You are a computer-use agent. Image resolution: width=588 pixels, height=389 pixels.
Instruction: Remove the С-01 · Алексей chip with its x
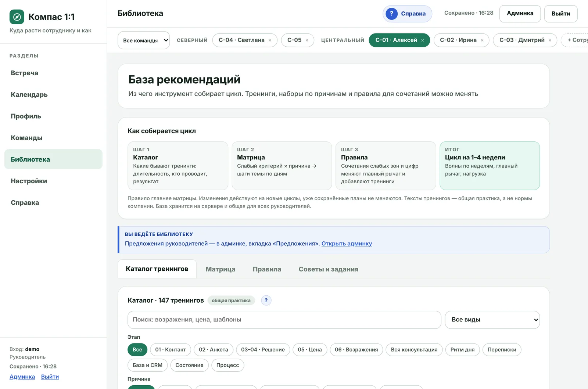(423, 40)
